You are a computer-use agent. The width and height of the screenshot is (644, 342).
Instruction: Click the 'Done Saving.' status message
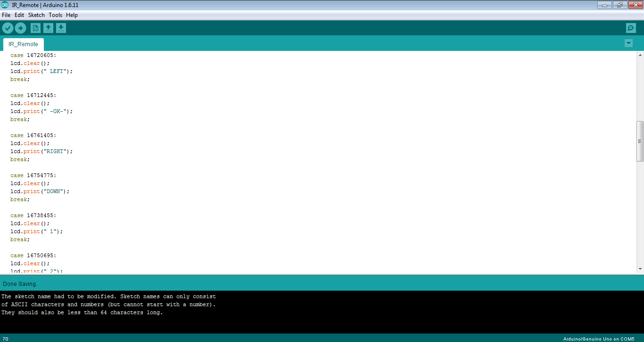click(20, 284)
